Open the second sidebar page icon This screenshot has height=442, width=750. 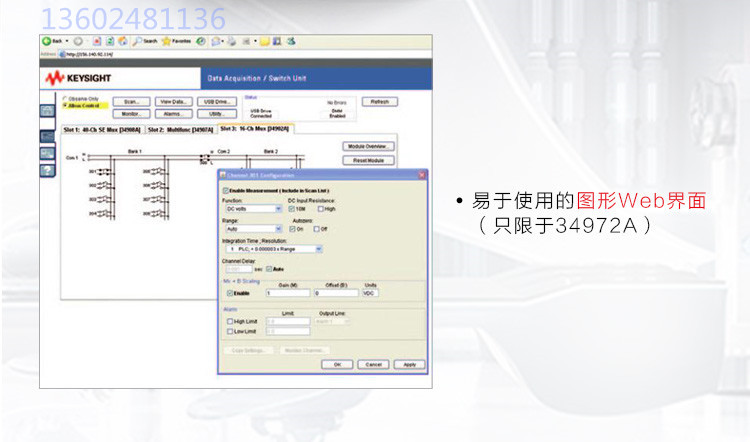47,137
